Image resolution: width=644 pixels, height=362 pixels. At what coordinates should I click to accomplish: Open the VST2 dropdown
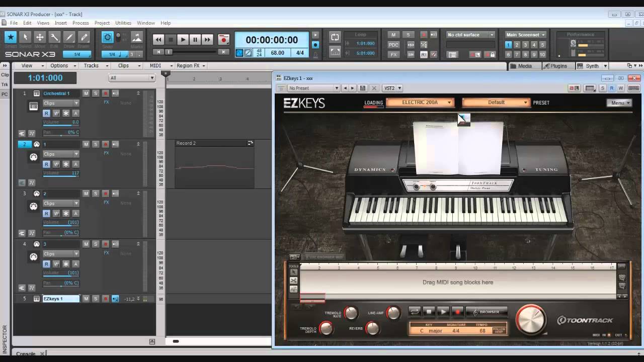[392, 88]
